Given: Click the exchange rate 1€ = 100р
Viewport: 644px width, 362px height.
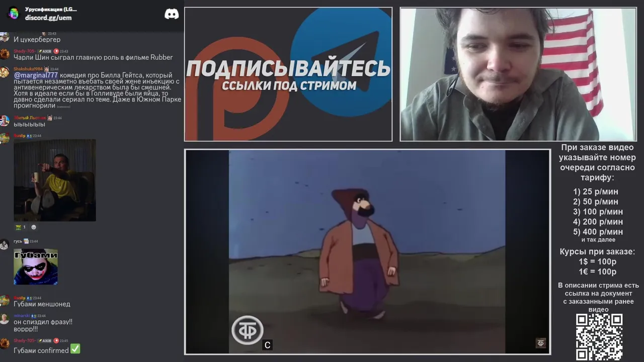Looking at the screenshot, I should [598, 272].
